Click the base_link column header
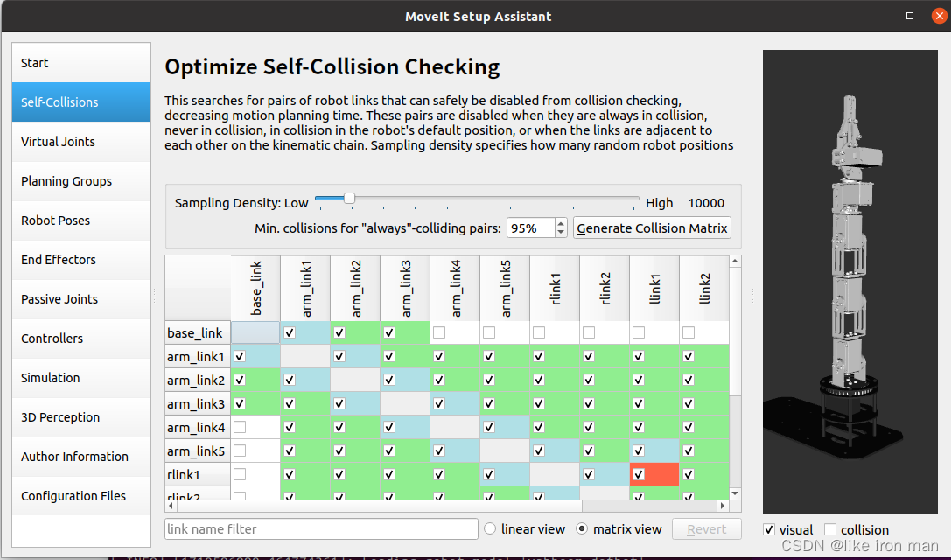The image size is (951, 560). [x=255, y=288]
